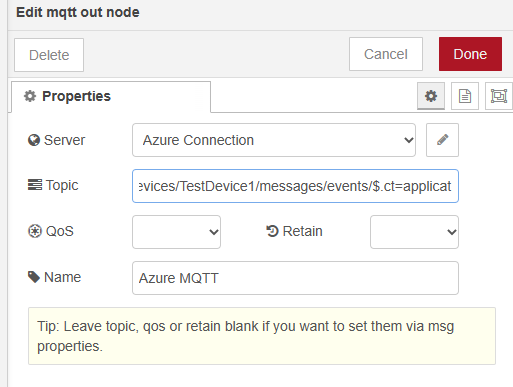Screen dimensions: 513x387
Task: Edit the Azure Connection server with pencil
Action: pos(442,140)
